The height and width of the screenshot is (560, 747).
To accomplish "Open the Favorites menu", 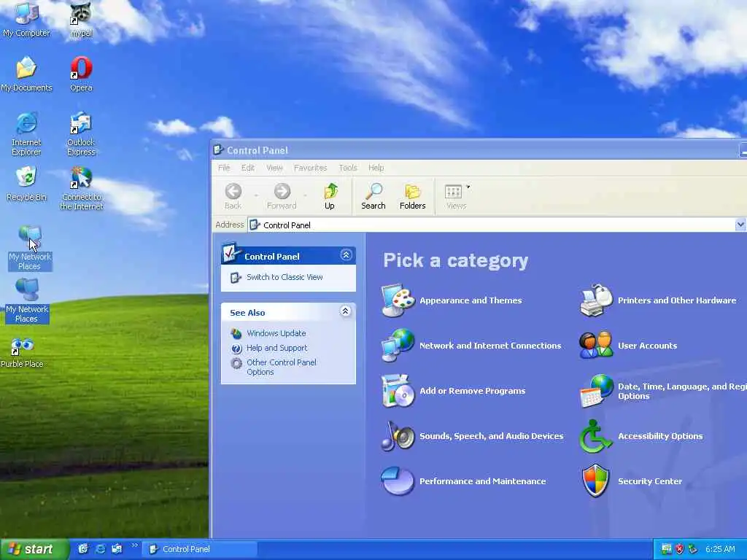I will pos(310,168).
